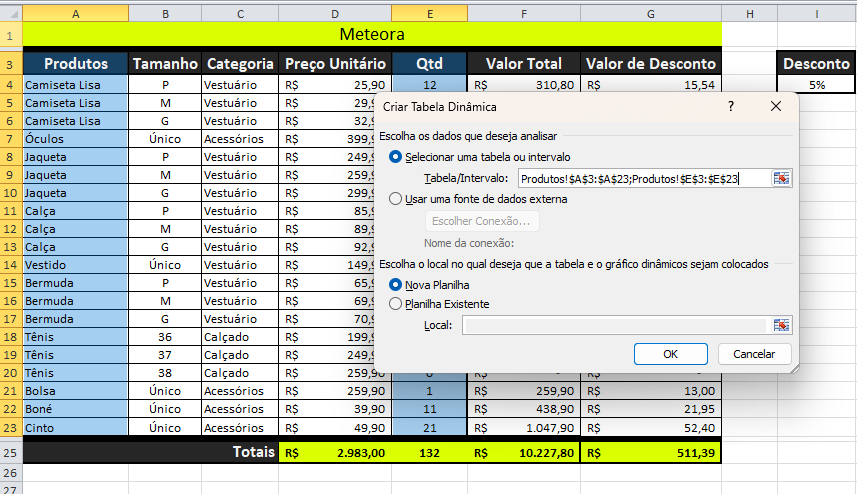Click the range selector icon for Tabela/Intervalo

(781, 179)
